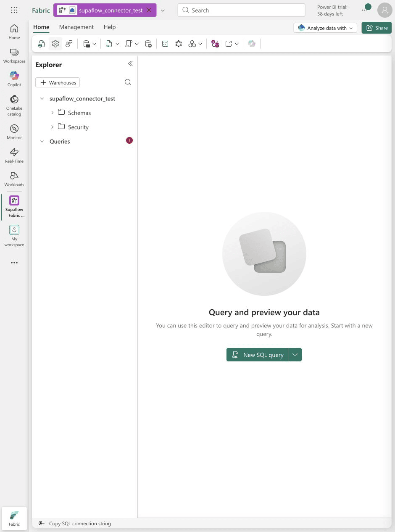Open dropdown arrow beside green New SQL query button

[295, 355]
